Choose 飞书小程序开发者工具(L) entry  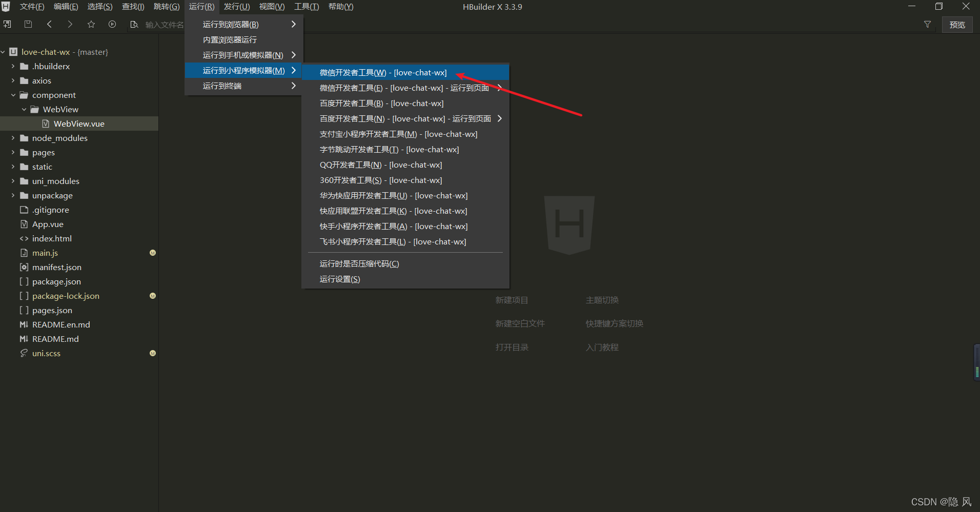tap(405, 241)
